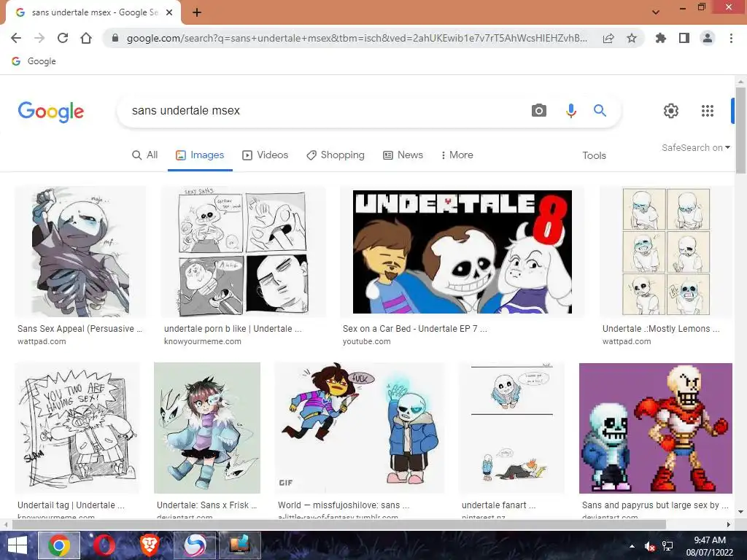
Task: Open the Chrome profile avatar
Action: click(x=708, y=38)
